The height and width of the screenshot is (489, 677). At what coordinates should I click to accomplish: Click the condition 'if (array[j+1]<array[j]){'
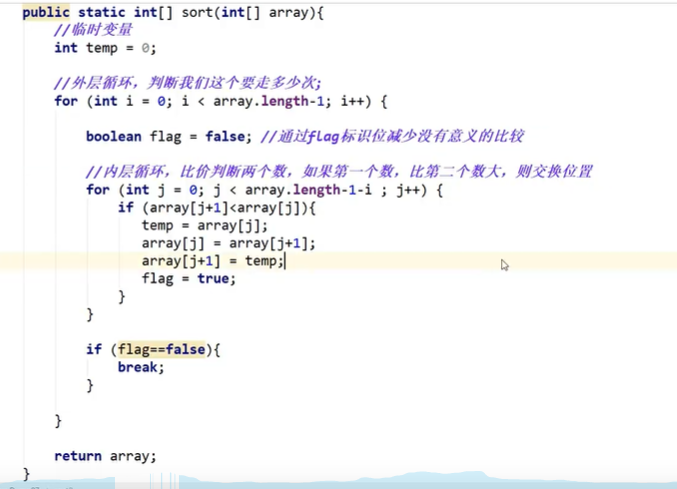point(217,208)
